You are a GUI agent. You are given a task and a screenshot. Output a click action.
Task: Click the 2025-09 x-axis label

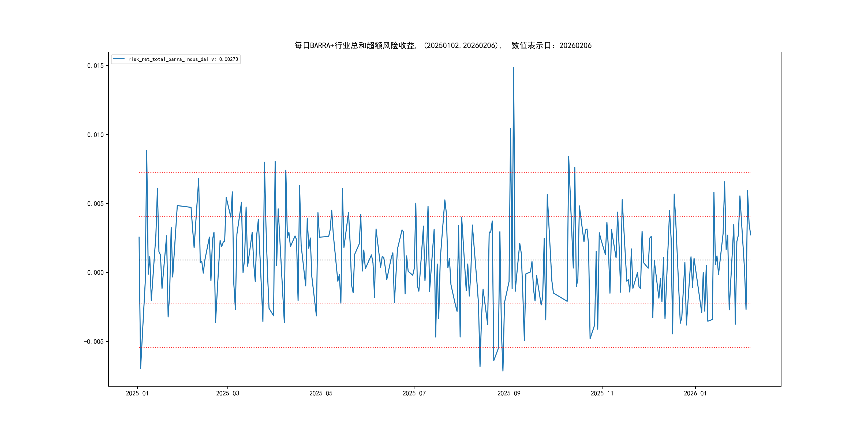(x=509, y=393)
